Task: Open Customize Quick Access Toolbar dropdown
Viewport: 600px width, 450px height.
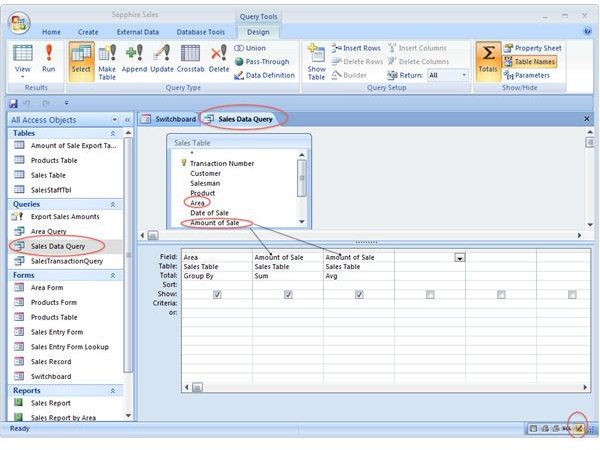Action: point(66,103)
